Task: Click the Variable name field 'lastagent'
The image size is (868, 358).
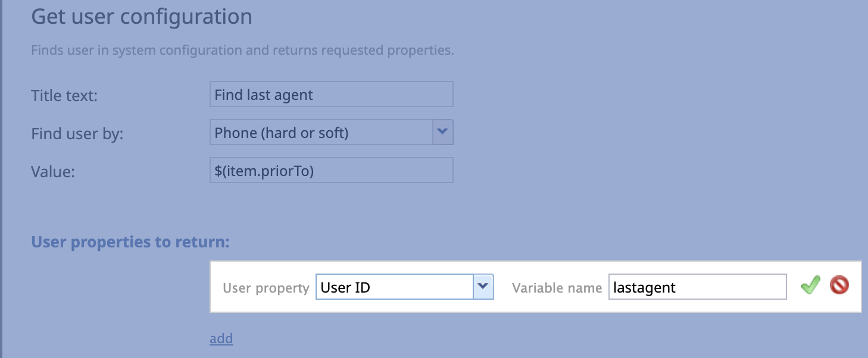Action: pos(698,287)
